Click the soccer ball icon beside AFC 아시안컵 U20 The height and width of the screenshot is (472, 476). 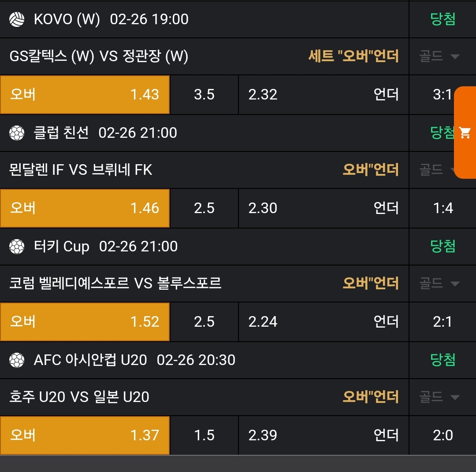coord(17,360)
